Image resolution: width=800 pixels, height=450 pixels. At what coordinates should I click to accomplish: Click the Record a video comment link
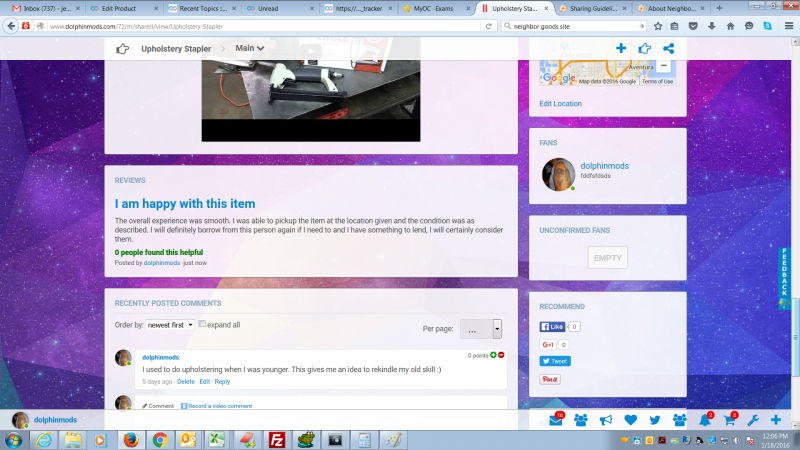tap(217, 406)
